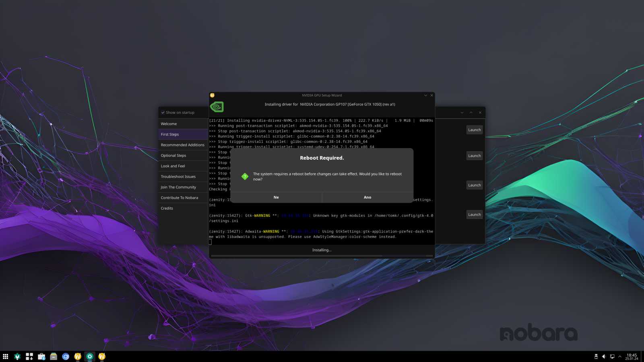
Task: Click the green question mark dialog icon
Action: (x=245, y=177)
